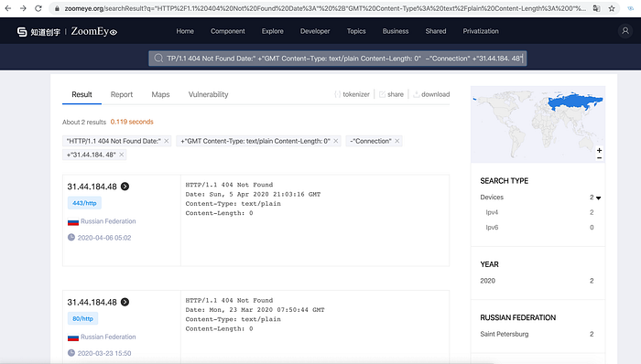Remove the +"31.44.184. 48" filter tag

122,155
